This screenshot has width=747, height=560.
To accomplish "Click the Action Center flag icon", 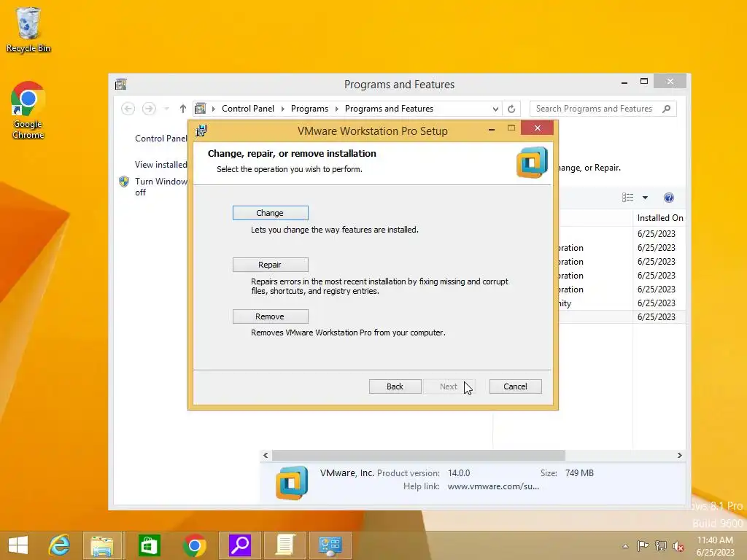I will pyautogui.click(x=643, y=545).
